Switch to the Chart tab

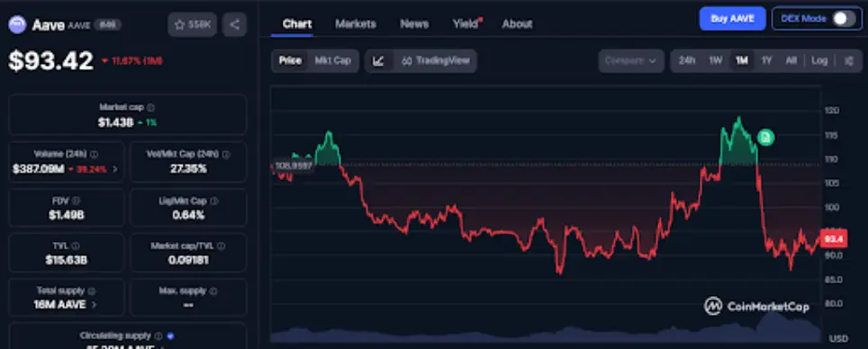click(x=297, y=23)
